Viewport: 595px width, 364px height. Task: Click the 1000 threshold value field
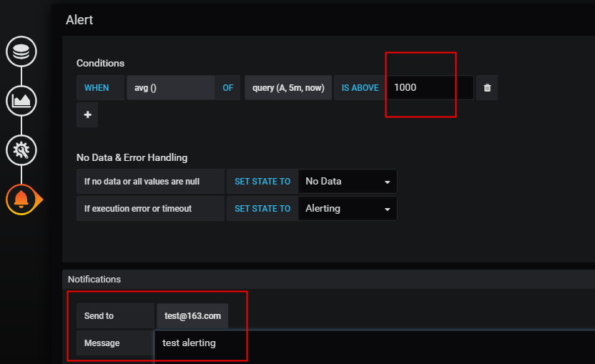click(x=429, y=88)
